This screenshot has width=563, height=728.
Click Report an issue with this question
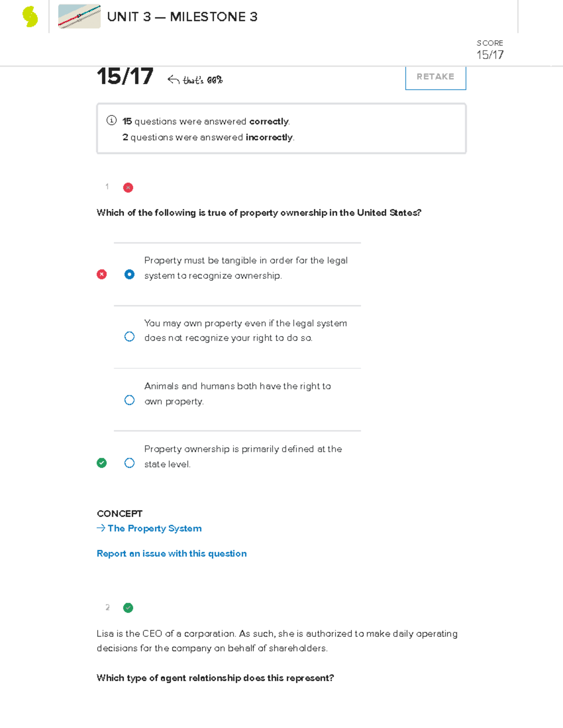[171, 554]
